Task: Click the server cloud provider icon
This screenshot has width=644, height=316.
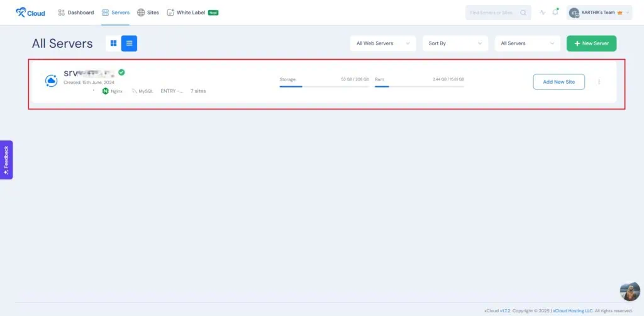Action: pyautogui.click(x=52, y=81)
